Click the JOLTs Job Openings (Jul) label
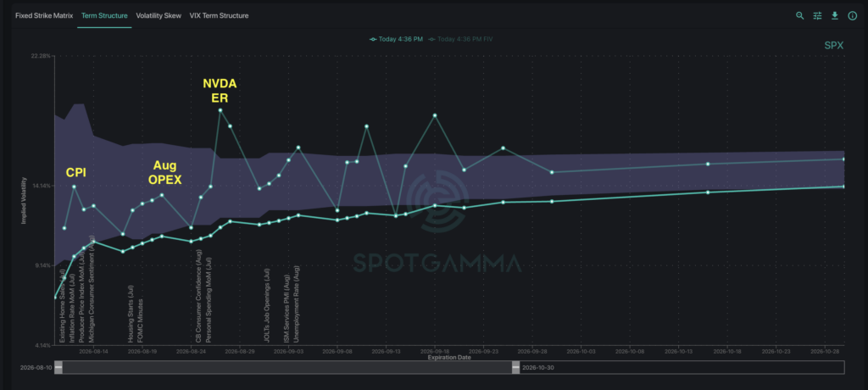This screenshot has width=868, height=390. pyautogui.click(x=267, y=305)
